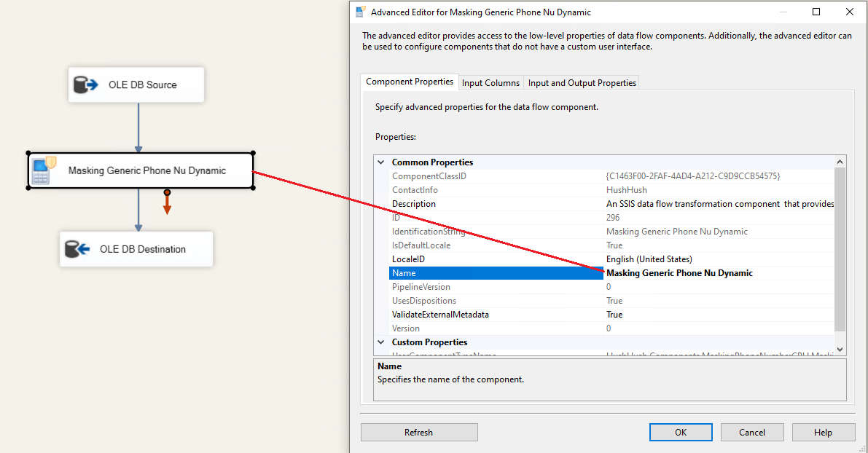Image resolution: width=868 pixels, height=453 pixels.
Task: Collapse the Custom Properties section
Action: point(381,342)
